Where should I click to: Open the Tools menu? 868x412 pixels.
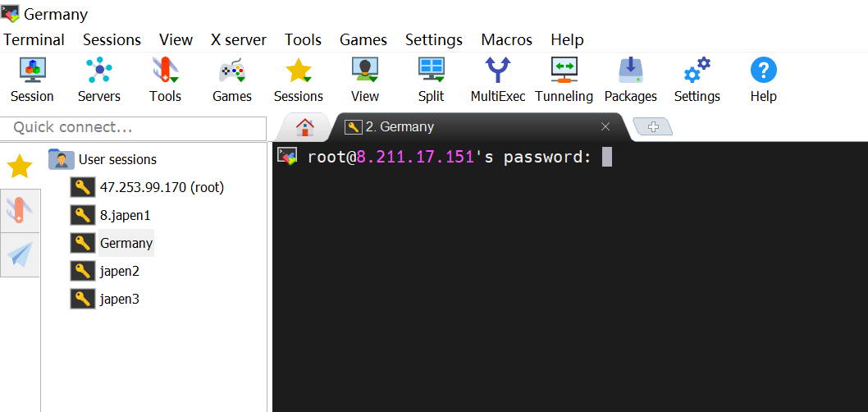[x=303, y=40]
